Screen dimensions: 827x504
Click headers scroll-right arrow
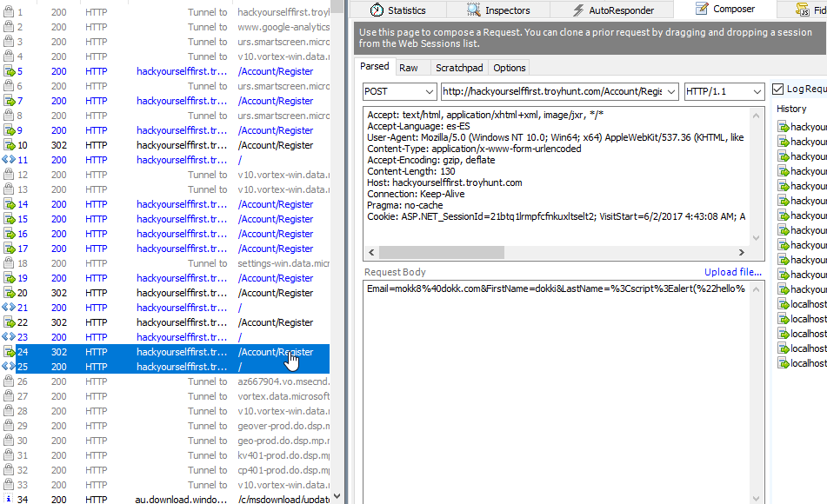point(741,253)
